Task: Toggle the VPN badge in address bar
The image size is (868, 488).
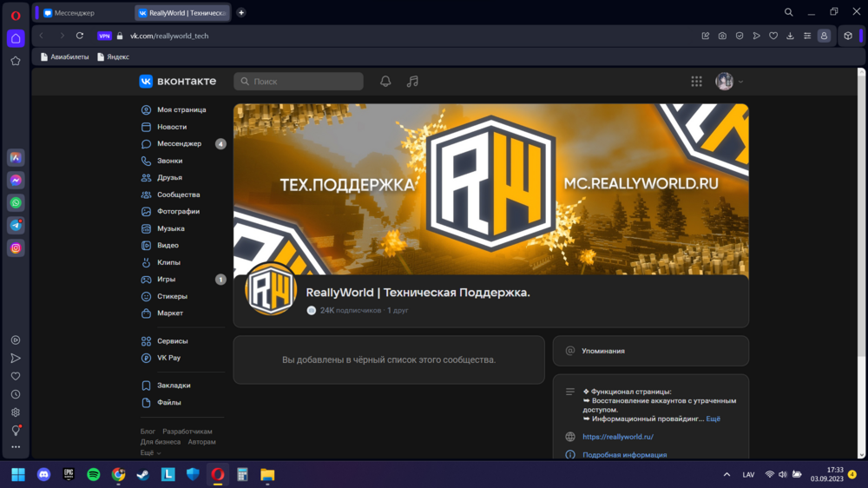Action: 104,36
